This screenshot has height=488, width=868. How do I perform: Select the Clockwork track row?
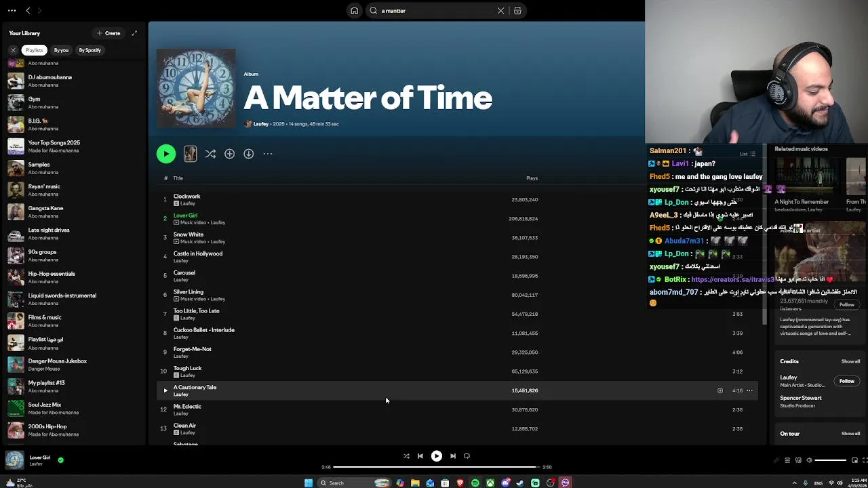[x=458, y=199]
